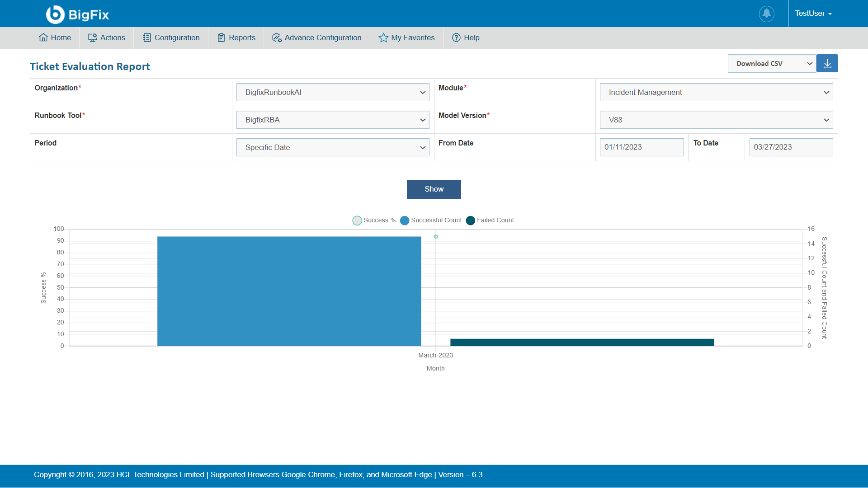This screenshot has width=868, height=488.
Task: Click the Configuration list icon
Action: pyautogui.click(x=147, y=38)
